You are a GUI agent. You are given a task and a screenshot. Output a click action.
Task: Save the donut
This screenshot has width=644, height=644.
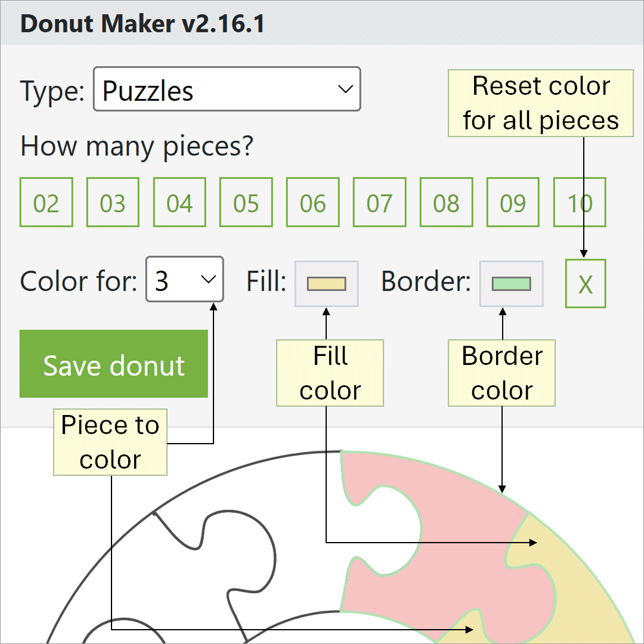pyautogui.click(x=113, y=364)
